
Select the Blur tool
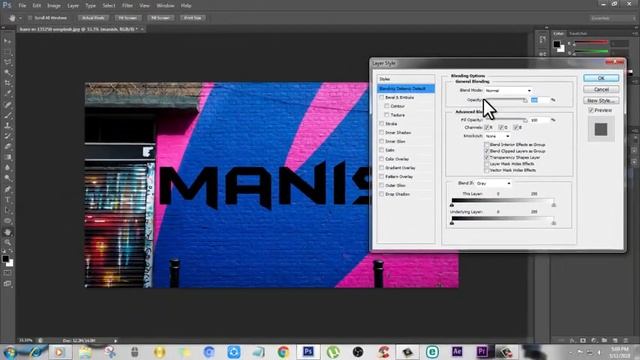coord(7,168)
